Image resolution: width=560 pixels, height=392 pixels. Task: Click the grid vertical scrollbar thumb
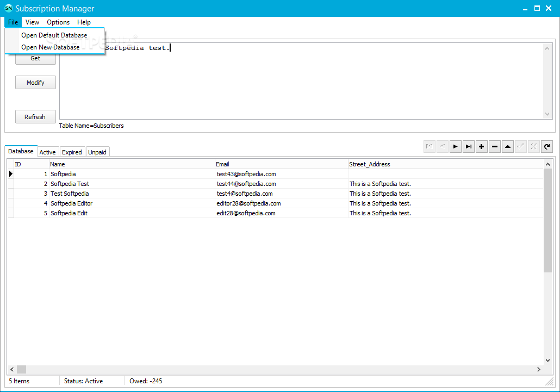[x=547, y=220]
